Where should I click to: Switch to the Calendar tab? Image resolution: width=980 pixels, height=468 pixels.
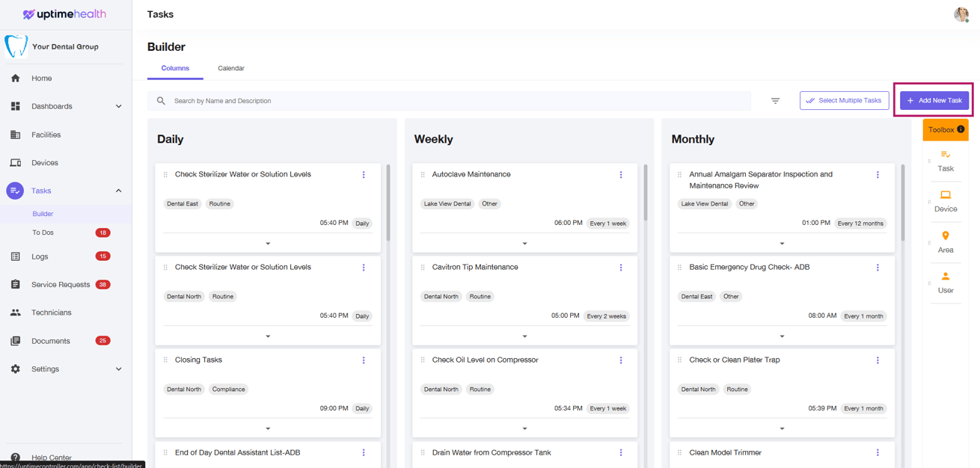[x=231, y=68]
